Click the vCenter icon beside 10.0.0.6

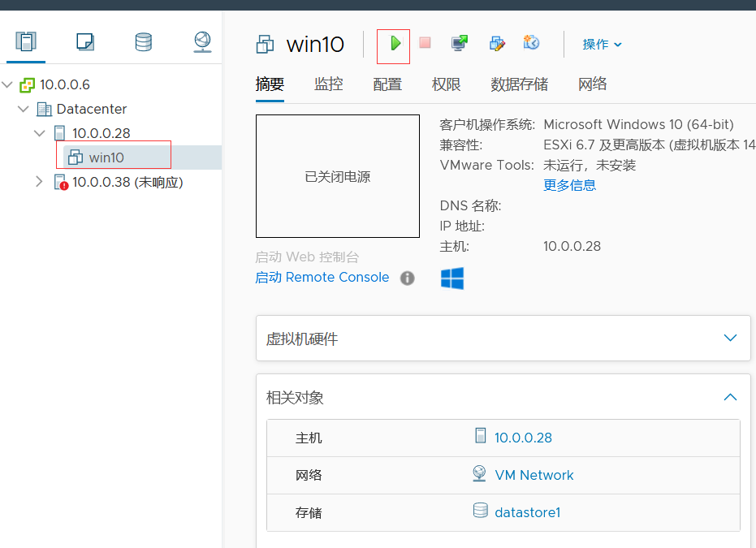pyautogui.click(x=27, y=85)
